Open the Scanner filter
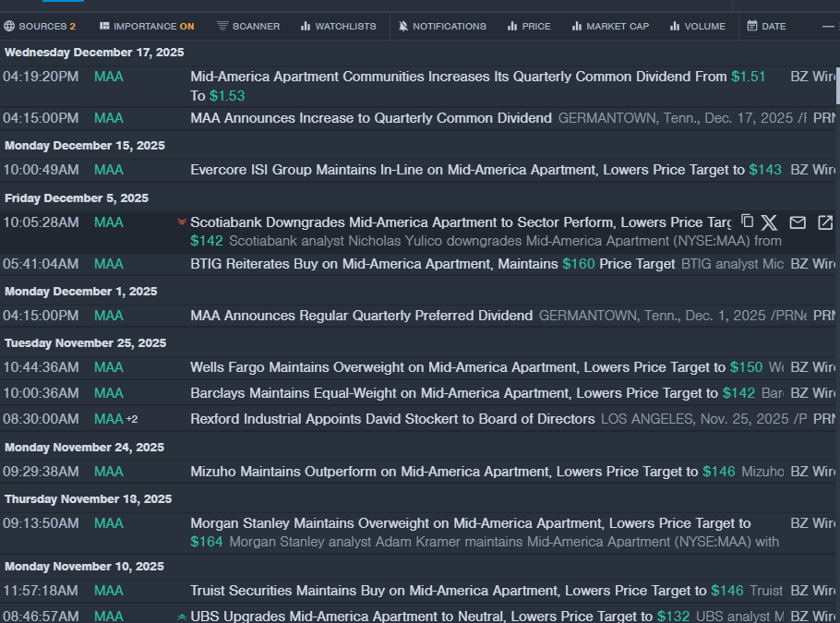Screen dimensions: 840x623 point(248,26)
